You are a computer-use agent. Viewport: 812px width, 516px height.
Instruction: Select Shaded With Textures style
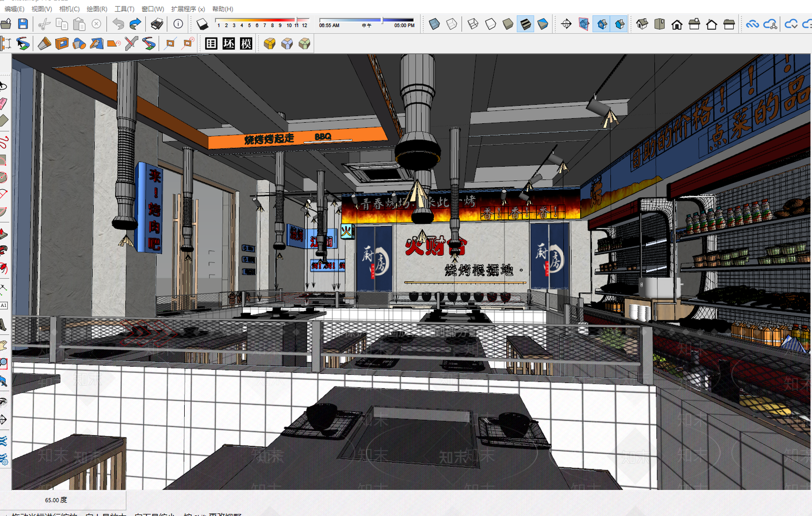525,24
